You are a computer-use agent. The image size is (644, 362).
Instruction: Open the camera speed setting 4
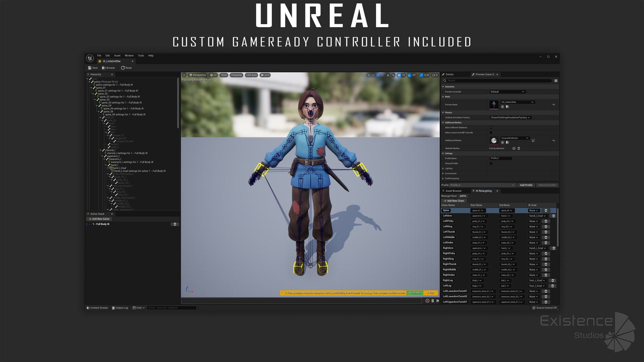pos(435,75)
